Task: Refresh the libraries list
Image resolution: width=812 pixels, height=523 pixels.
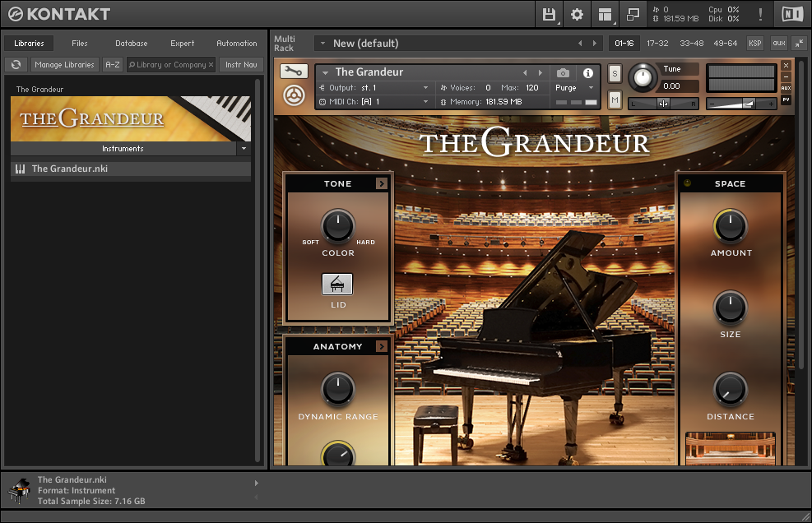Action: point(16,64)
